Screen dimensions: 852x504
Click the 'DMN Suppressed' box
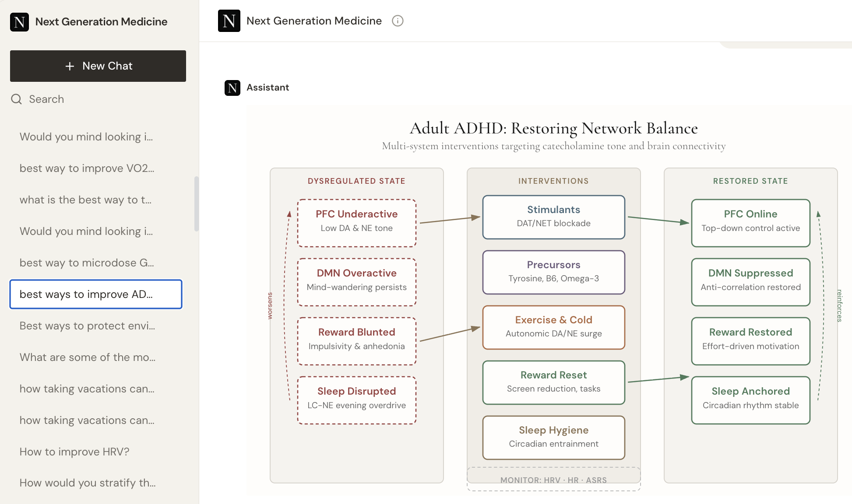pos(751,282)
